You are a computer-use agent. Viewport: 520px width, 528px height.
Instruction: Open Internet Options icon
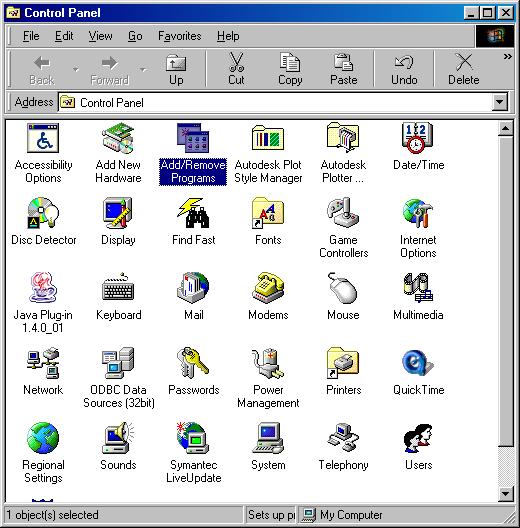(x=418, y=213)
